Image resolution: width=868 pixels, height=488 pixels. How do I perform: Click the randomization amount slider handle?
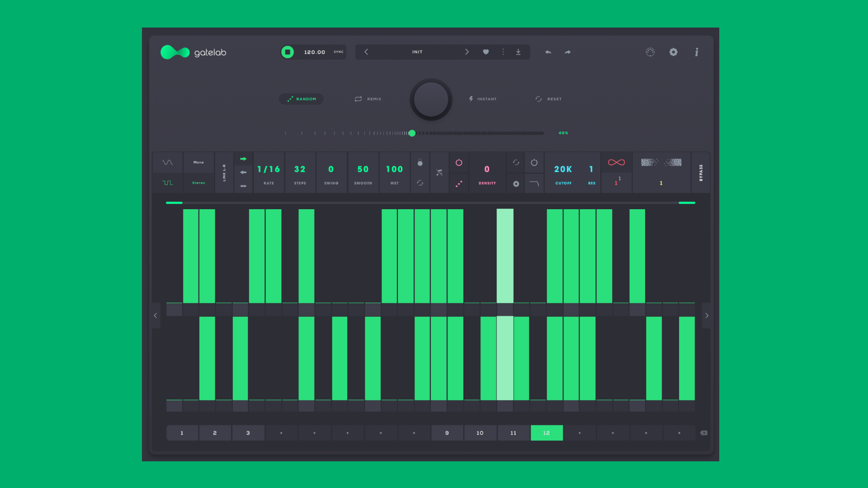tap(412, 133)
